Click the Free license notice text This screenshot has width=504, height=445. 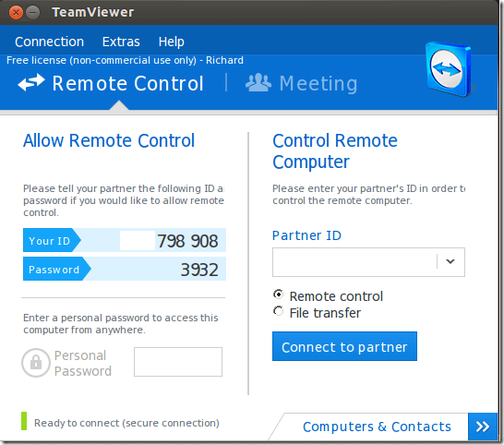coord(125,60)
